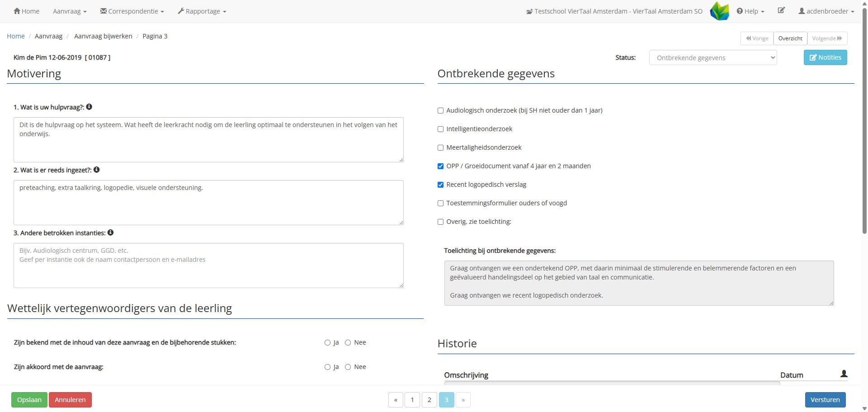The height and width of the screenshot is (412, 868).
Task: Click the info icon beside 'Wat is er reeds ingezet?'
Action: point(96,170)
